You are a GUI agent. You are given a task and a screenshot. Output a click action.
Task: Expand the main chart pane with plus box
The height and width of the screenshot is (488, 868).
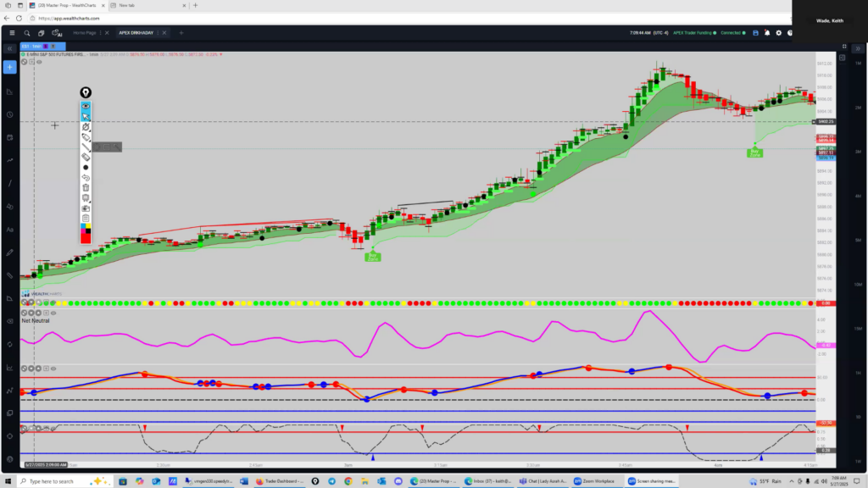click(x=31, y=62)
